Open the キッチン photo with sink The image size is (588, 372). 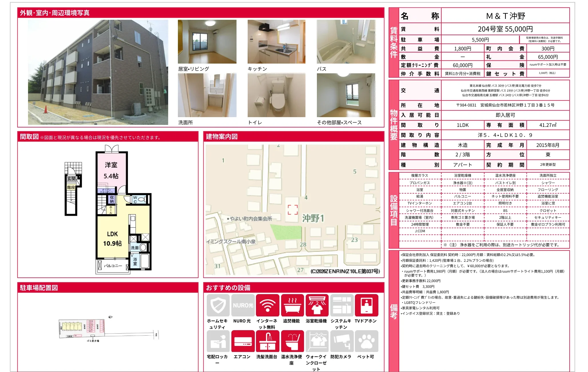click(277, 42)
